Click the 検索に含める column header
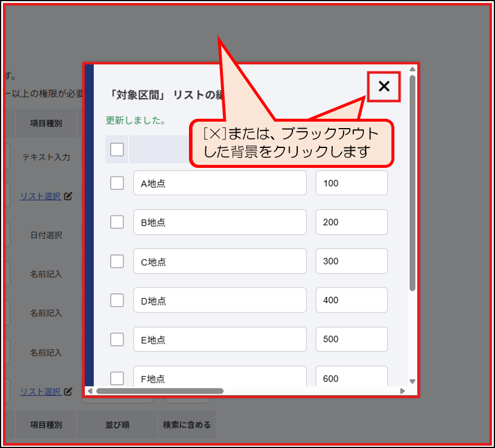The width and height of the screenshot is (495, 448). click(x=187, y=425)
